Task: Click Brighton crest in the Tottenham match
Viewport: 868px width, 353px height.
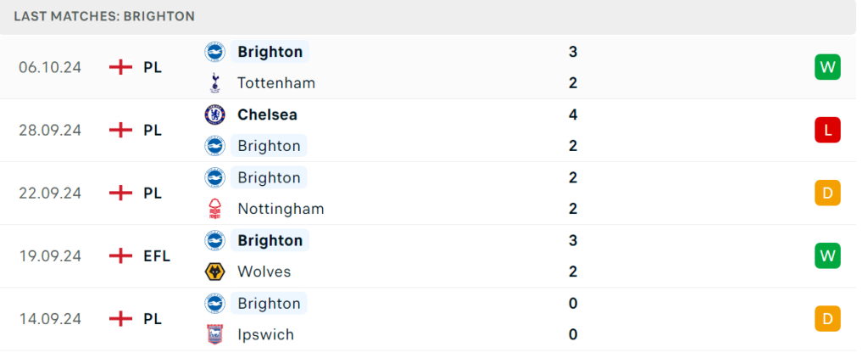Action: click(x=214, y=52)
